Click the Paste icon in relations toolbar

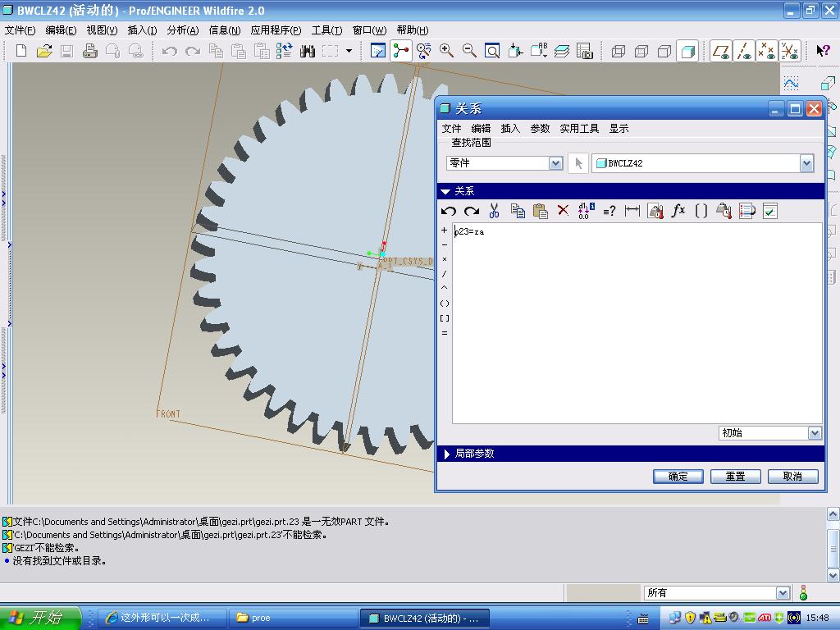(x=540, y=211)
